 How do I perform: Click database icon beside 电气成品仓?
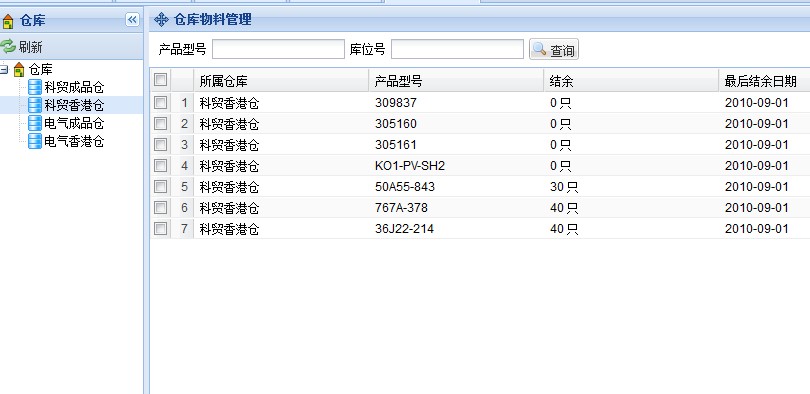(35, 123)
